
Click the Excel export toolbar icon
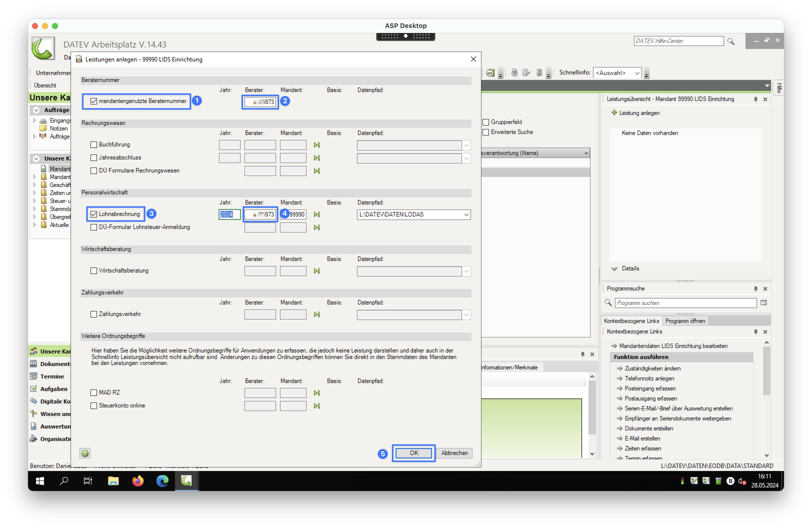pyautogui.click(x=490, y=73)
